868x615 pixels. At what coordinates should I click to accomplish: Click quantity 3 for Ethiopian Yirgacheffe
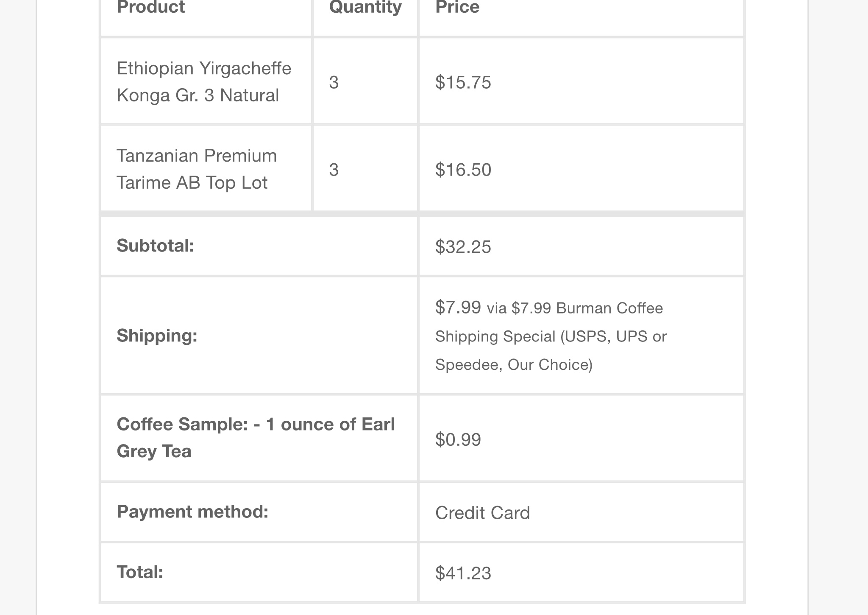334,82
